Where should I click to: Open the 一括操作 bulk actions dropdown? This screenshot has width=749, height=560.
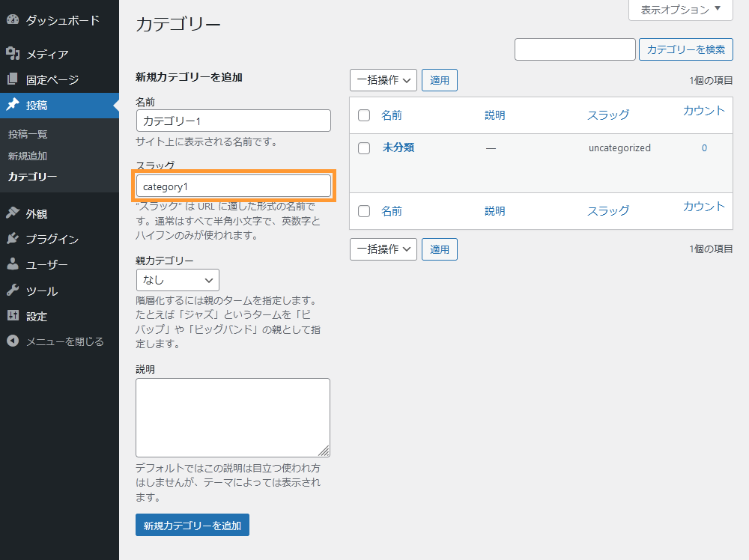click(383, 79)
